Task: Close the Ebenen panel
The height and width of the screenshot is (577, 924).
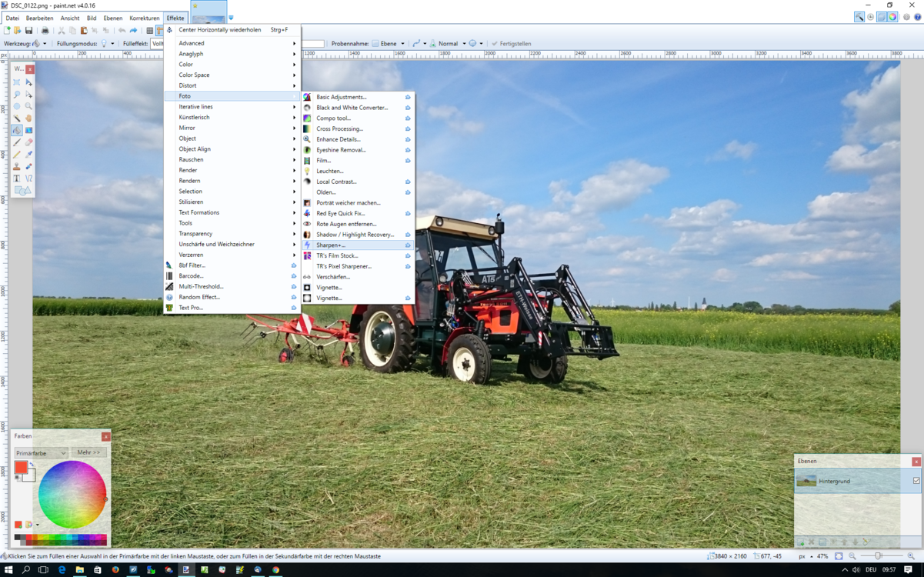Action: (916, 462)
